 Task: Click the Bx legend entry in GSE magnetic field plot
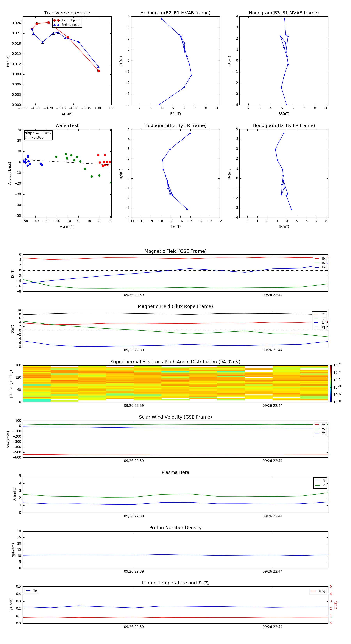320,259
